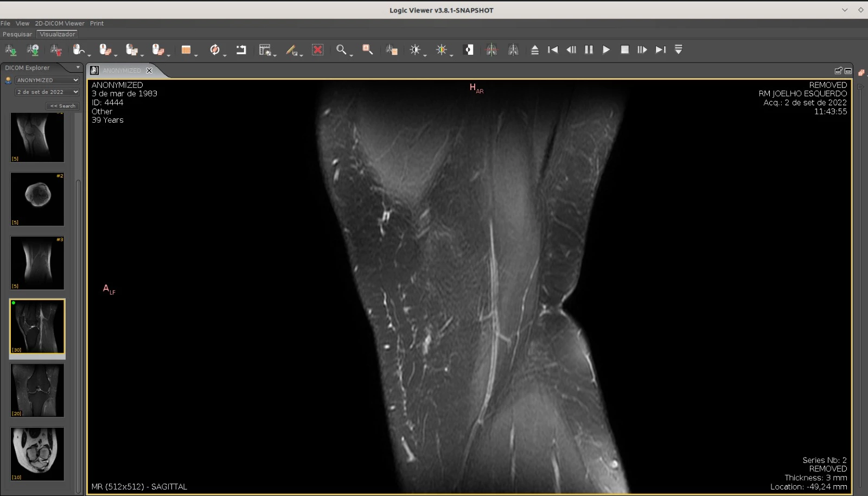Open the ANONYMIZED patient dropdown
Screen dimensions: 868x496
click(47, 80)
